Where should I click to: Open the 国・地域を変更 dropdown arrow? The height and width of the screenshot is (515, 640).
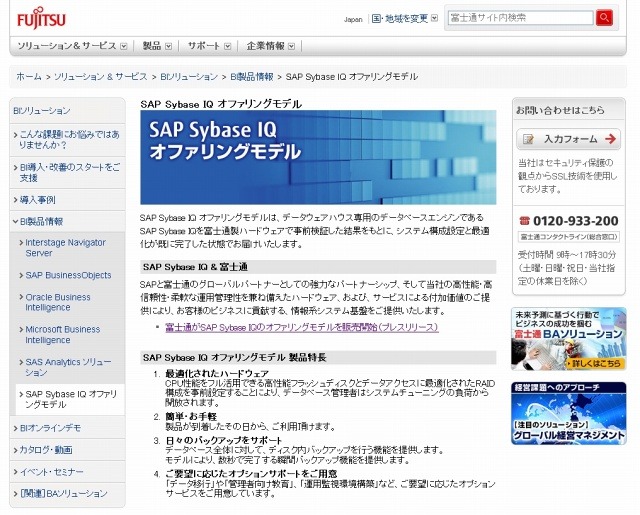coord(434,18)
